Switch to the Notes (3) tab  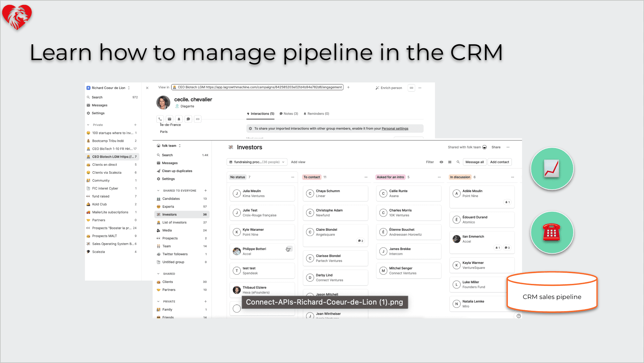(289, 114)
